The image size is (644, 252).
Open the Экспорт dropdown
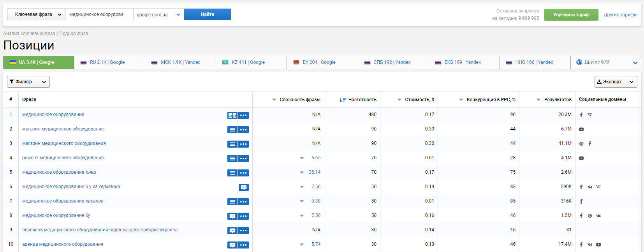[616, 82]
